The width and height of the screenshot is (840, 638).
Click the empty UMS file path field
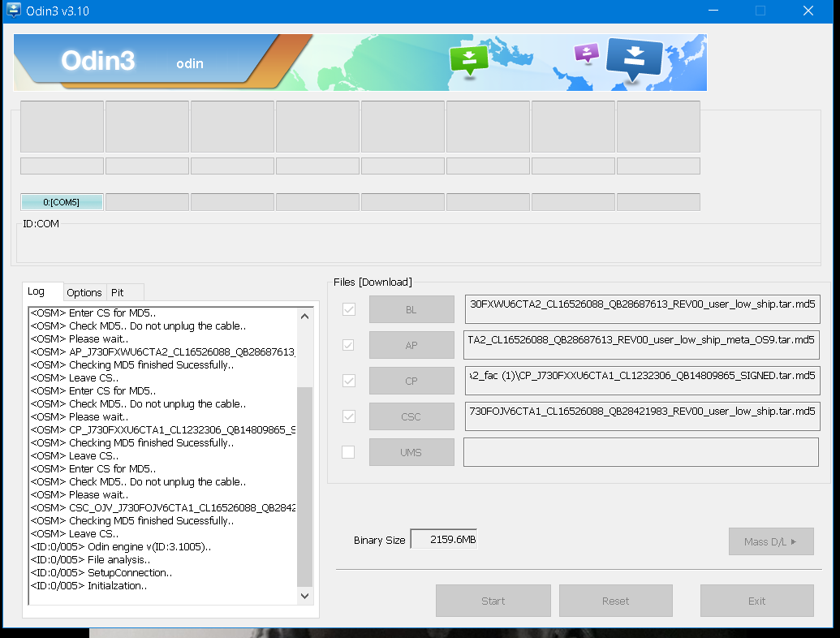coord(640,452)
